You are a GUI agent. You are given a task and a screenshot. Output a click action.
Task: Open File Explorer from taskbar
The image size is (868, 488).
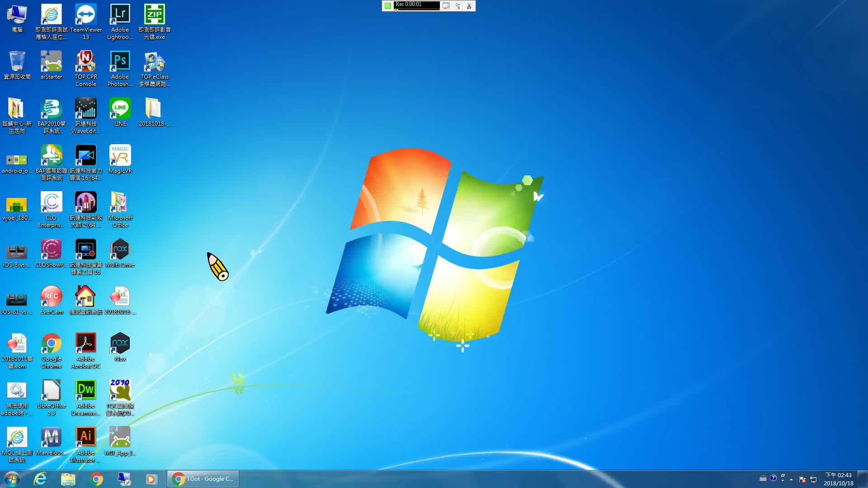pyautogui.click(x=68, y=479)
